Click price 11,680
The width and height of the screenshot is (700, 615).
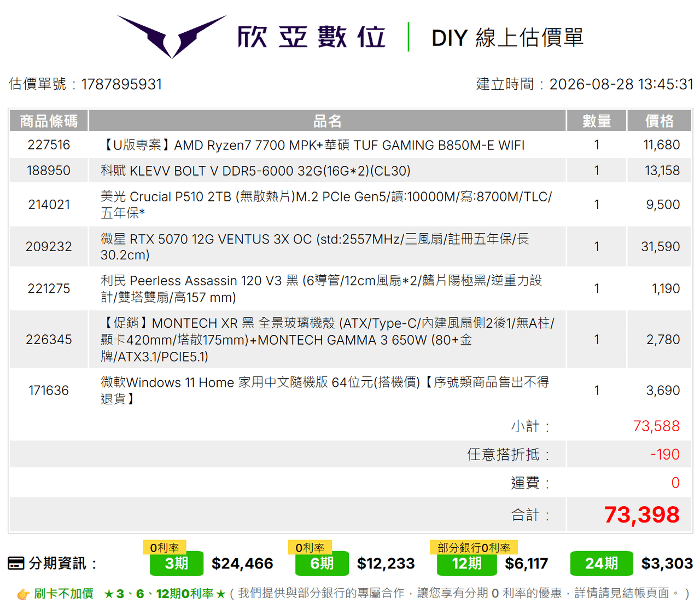pyautogui.click(x=662, y=145)
